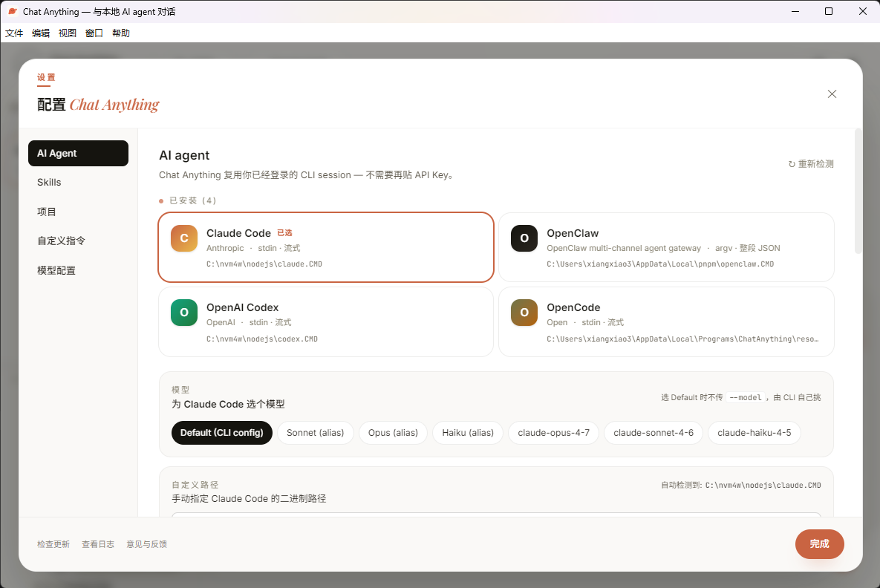This screenshot has width=880, height=588.
Task: Open the Skills settings tab
Action: pyautogui.click(x=78, y=183)
